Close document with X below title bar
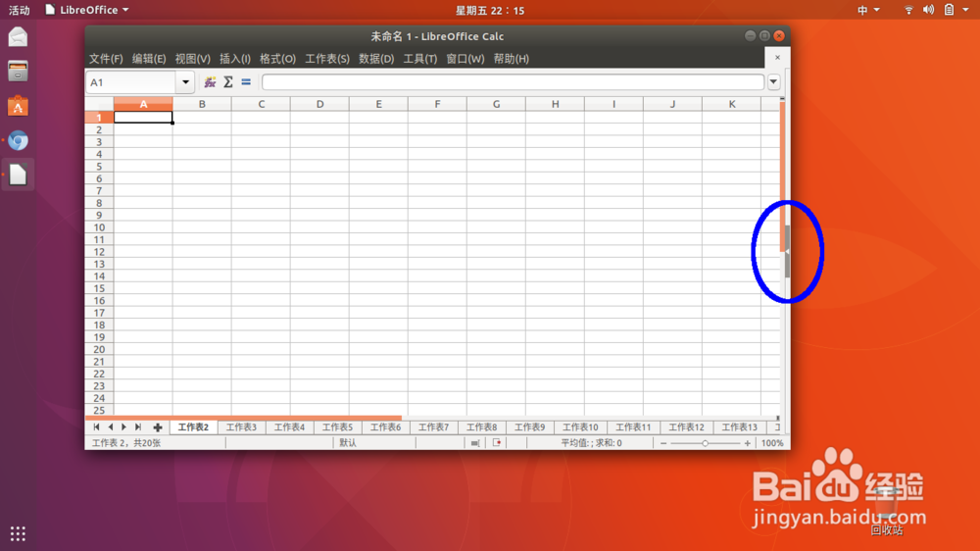 (777, 58)
